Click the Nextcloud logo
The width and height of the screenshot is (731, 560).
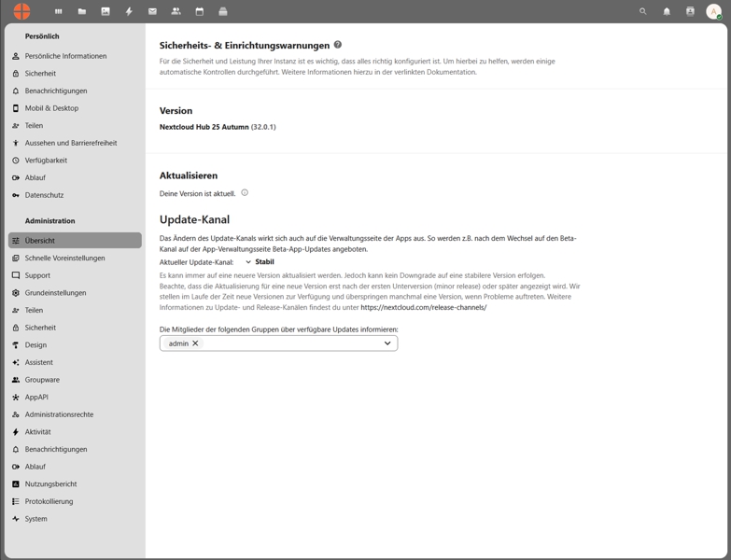coord(21,11)
